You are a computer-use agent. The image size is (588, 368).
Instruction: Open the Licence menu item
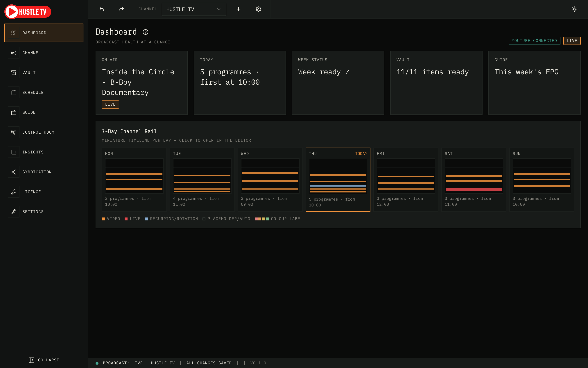tap(44, 192)
